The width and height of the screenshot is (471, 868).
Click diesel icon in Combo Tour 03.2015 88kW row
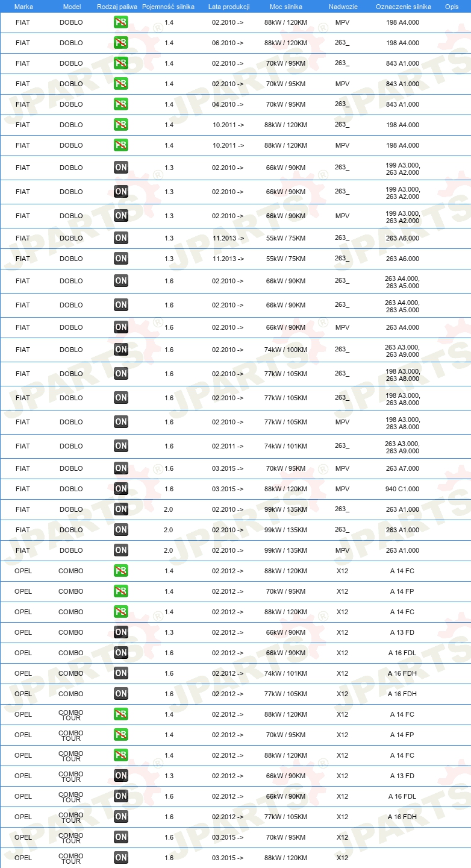tap(120, 858)
